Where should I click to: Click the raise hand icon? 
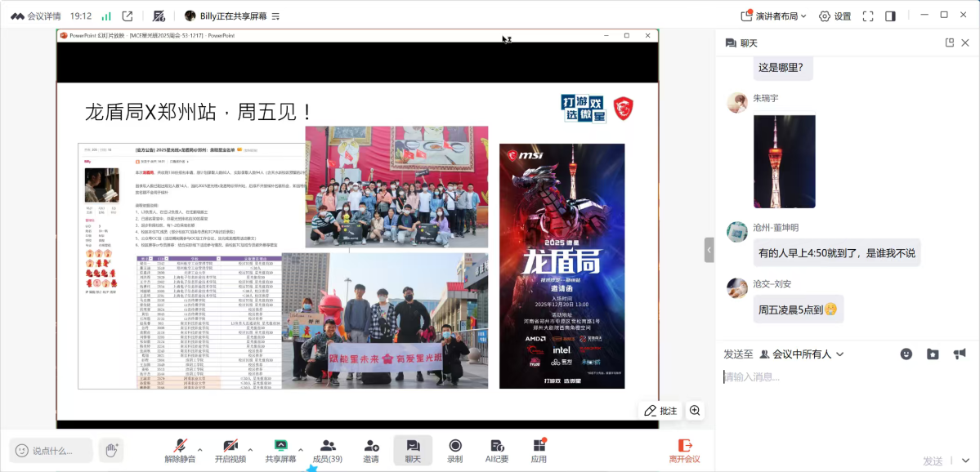tap(111, 450)
